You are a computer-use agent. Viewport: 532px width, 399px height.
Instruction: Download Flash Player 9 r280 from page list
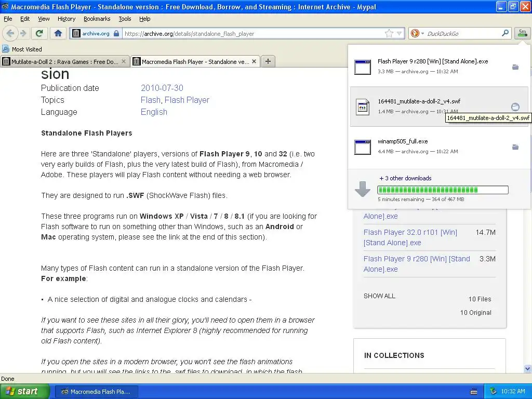coord(417,264)
